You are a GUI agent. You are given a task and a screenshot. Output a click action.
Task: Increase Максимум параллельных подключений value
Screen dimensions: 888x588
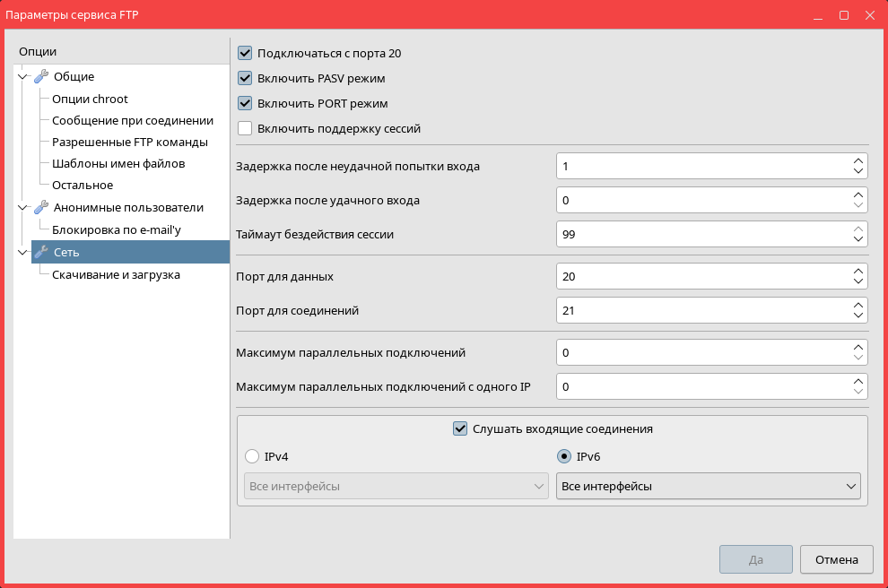tap(858, 348)
